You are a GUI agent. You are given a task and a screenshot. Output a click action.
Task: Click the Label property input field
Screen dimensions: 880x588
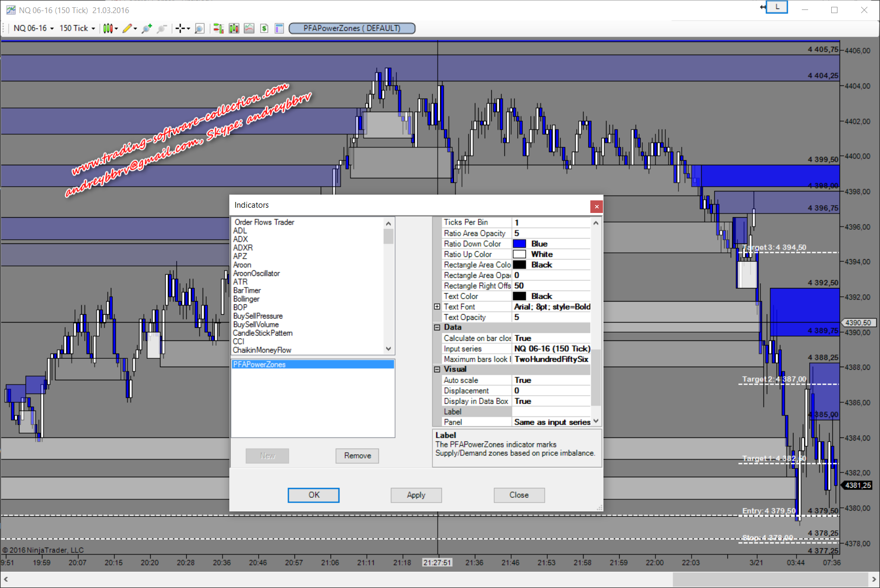point(551,412)
